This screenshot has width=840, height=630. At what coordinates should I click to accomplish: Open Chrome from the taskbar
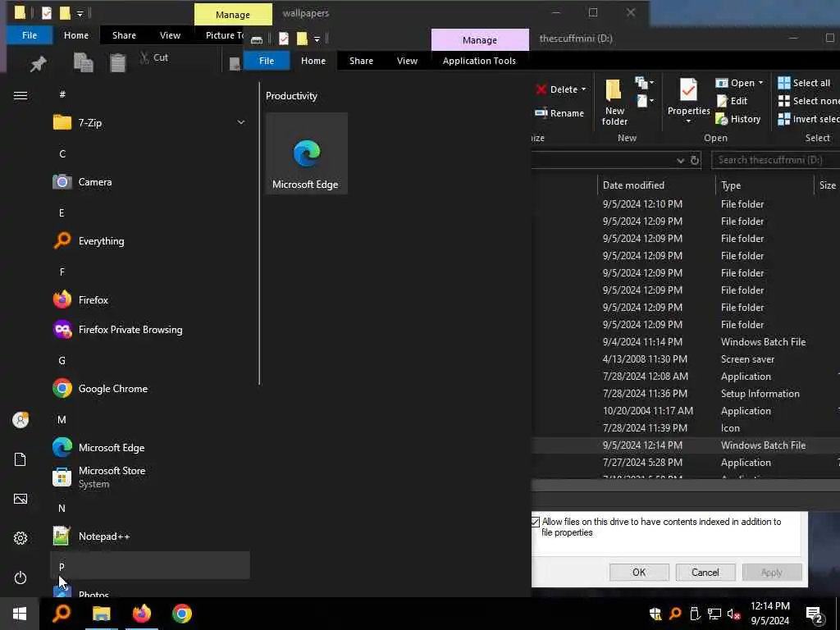coord(181,614)
